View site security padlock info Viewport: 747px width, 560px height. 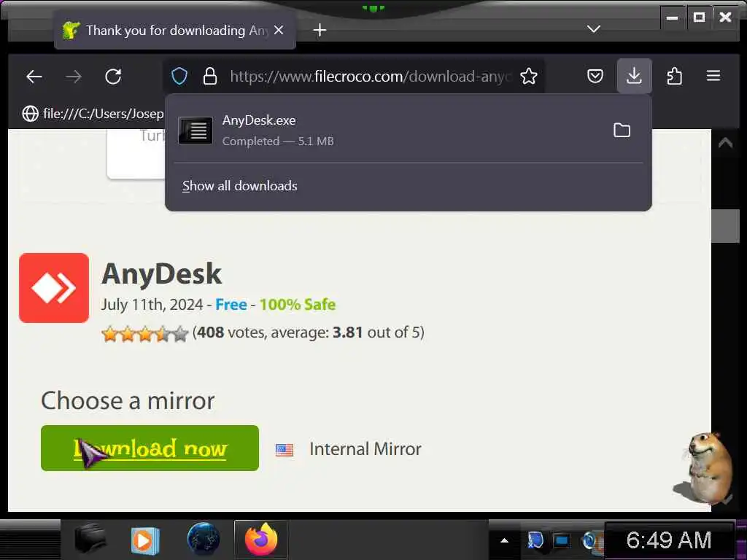point(210,76)
